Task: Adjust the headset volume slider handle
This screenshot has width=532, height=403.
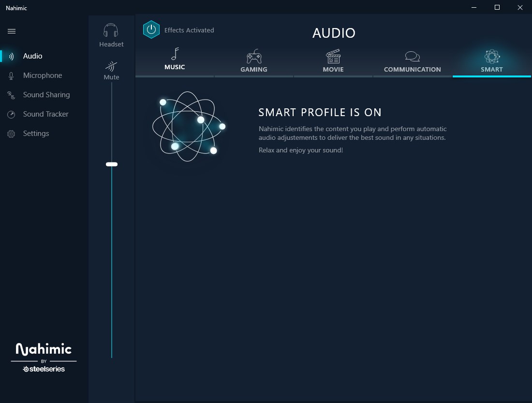Action: (111, 164)
